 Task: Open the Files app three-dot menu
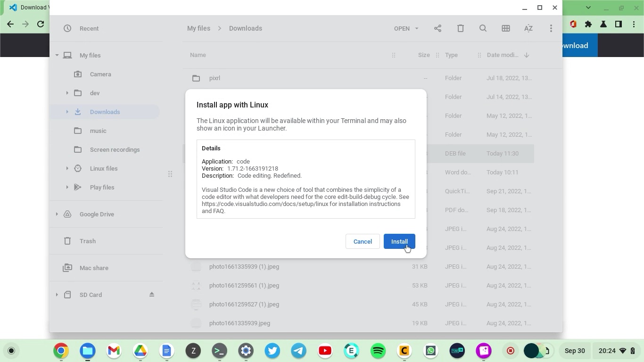(551, 28)
